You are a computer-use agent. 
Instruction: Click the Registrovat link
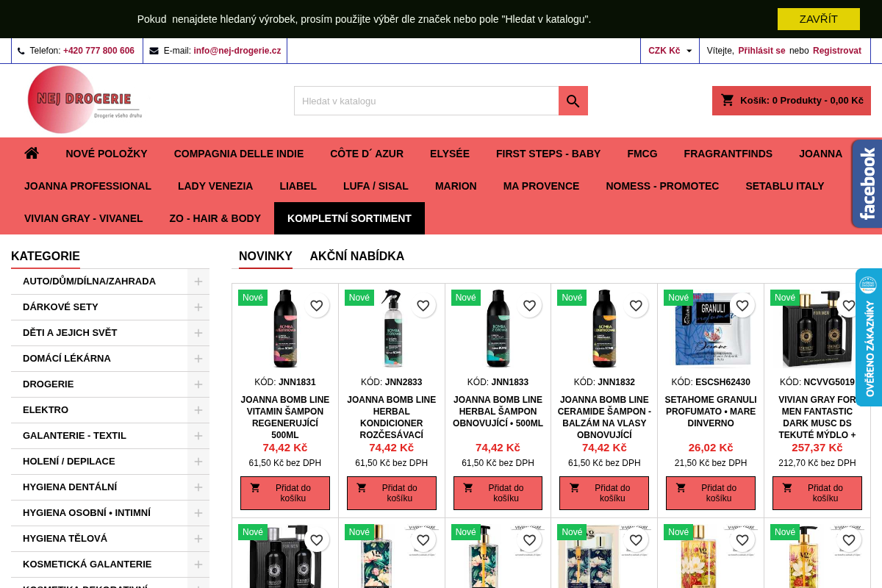pyautogui.click(x=837, y=51)
